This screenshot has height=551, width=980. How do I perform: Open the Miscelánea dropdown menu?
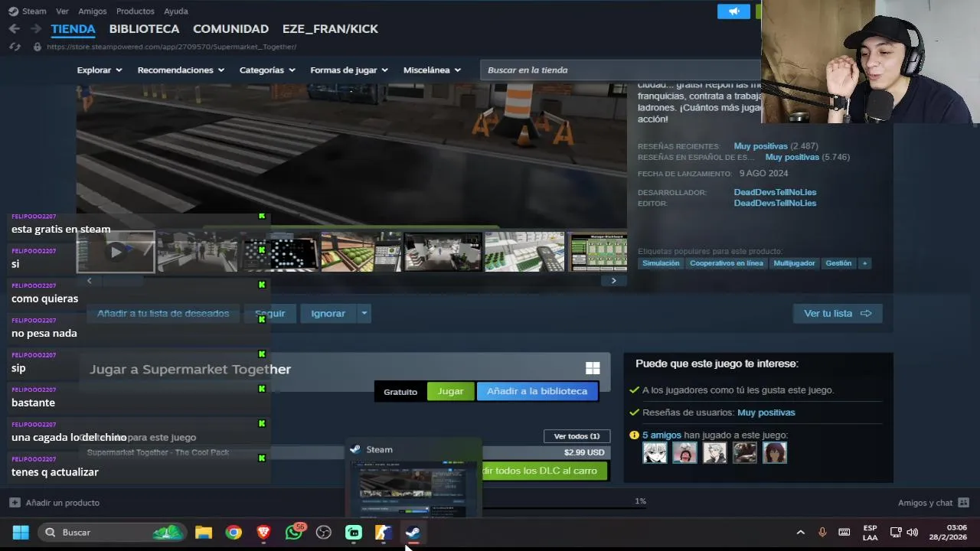pos(432,70)
